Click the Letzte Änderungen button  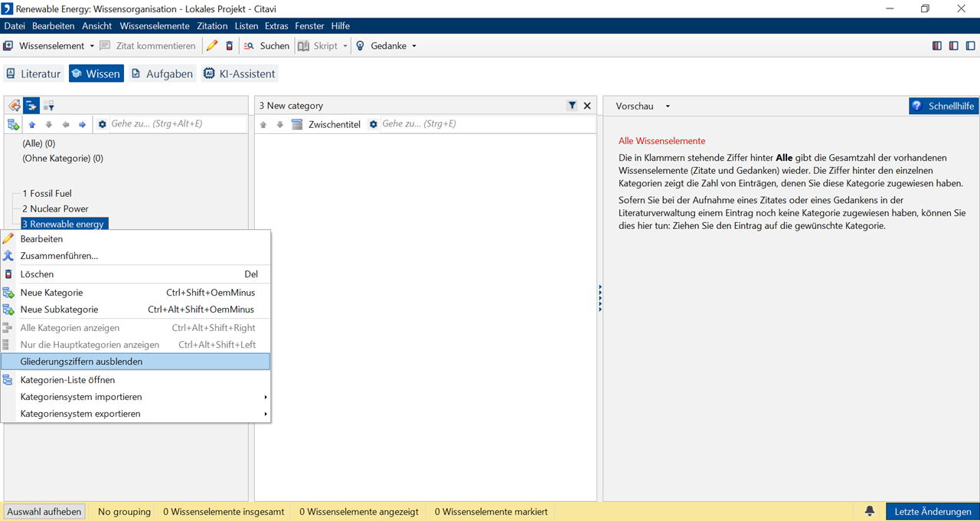click(x=932, y=512)
